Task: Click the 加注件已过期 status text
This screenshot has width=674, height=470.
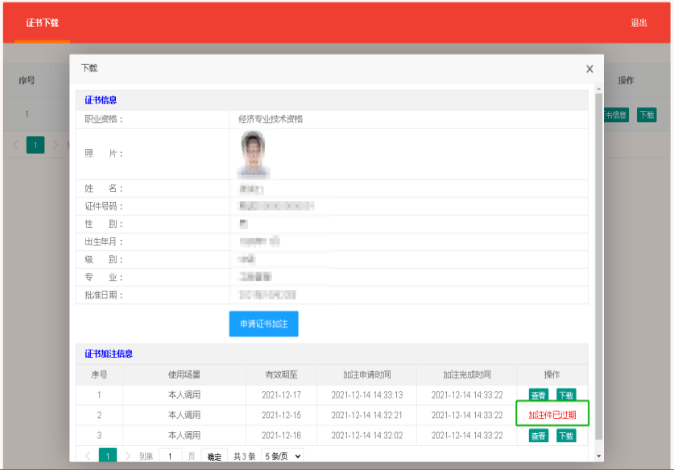Action: [552, 415]
